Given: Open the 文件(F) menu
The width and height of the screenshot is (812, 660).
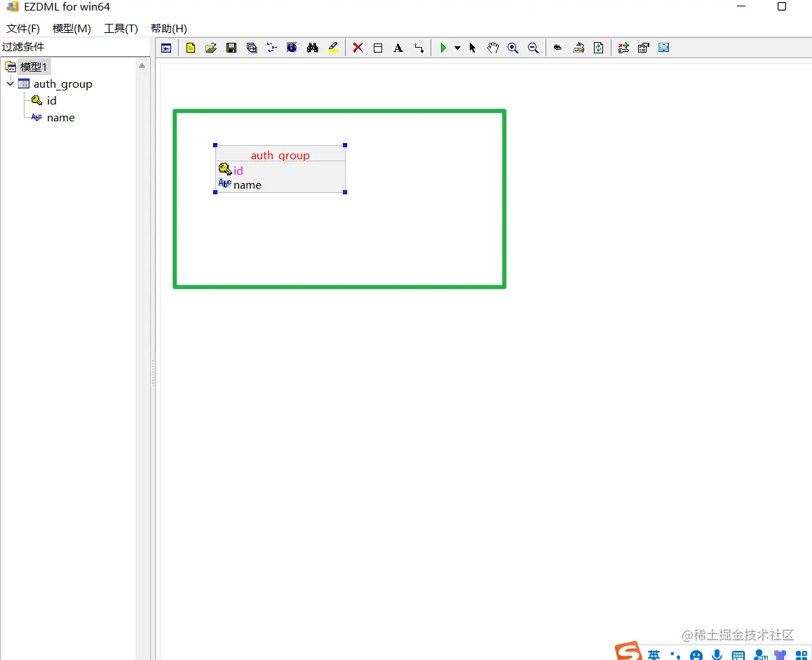Looking at the screenshot, I should pyautogui.click(x=22, y=29).
